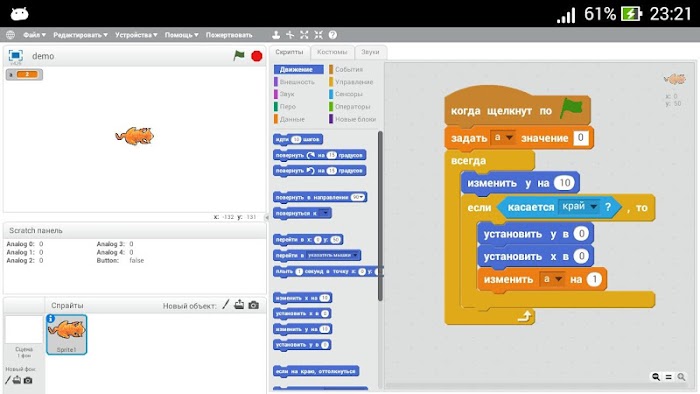Click the идти 10 шагов palette block
700x394 pixels.
[298, 140]
